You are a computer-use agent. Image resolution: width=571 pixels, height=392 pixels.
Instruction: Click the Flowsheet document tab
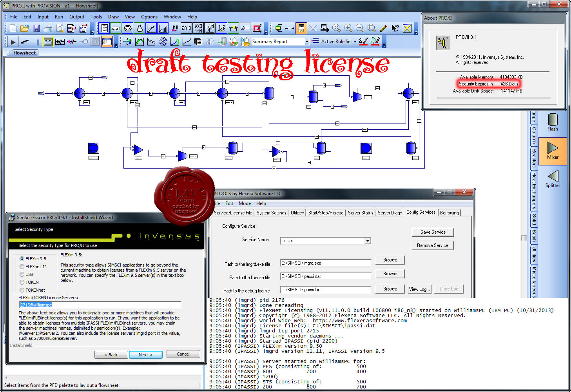click(x=24, y=53)
